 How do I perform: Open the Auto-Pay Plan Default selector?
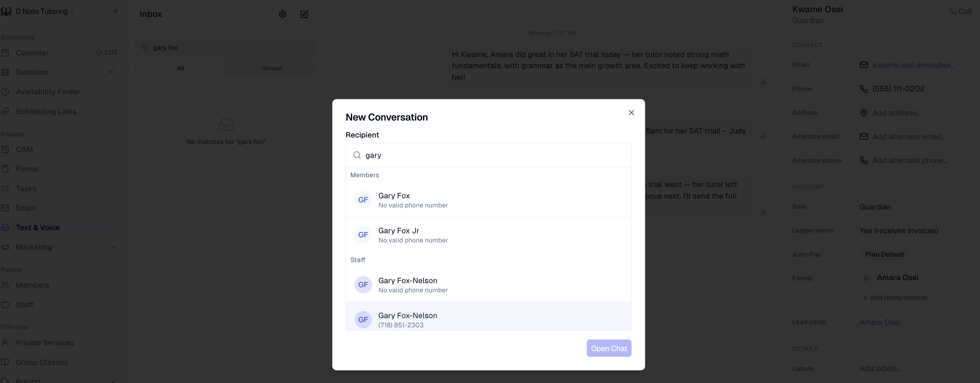point(885,254)
